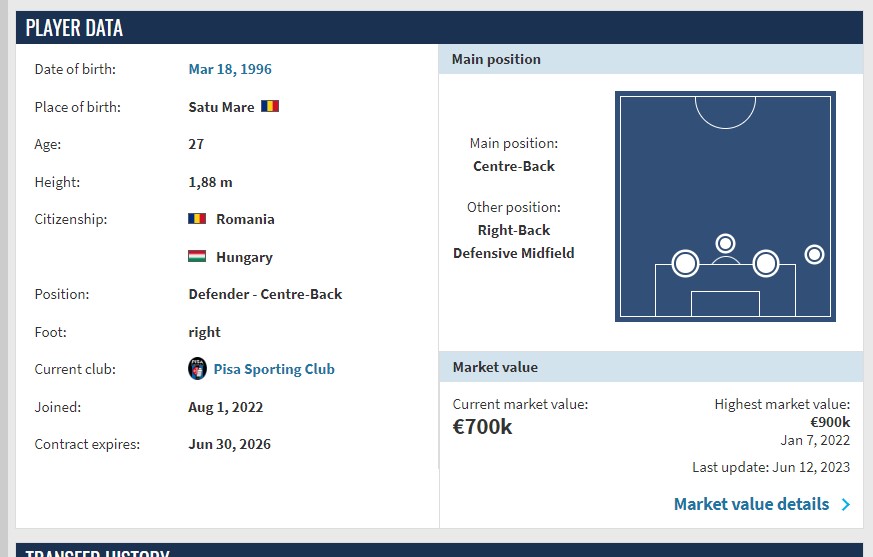Select the right centre-back marker on pitch
The height and width of the screenshot is (557, 873).
coord(765,263)
